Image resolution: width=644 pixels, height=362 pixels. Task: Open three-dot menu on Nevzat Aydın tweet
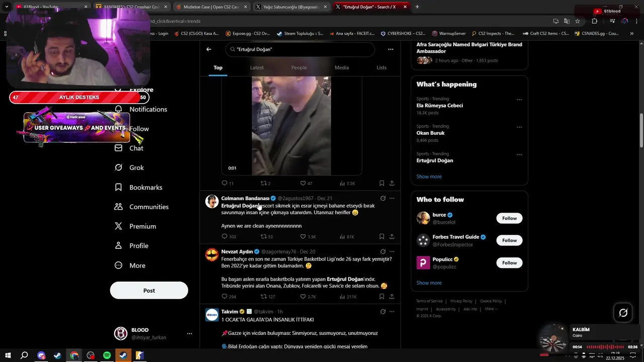(x=392, y=251)
